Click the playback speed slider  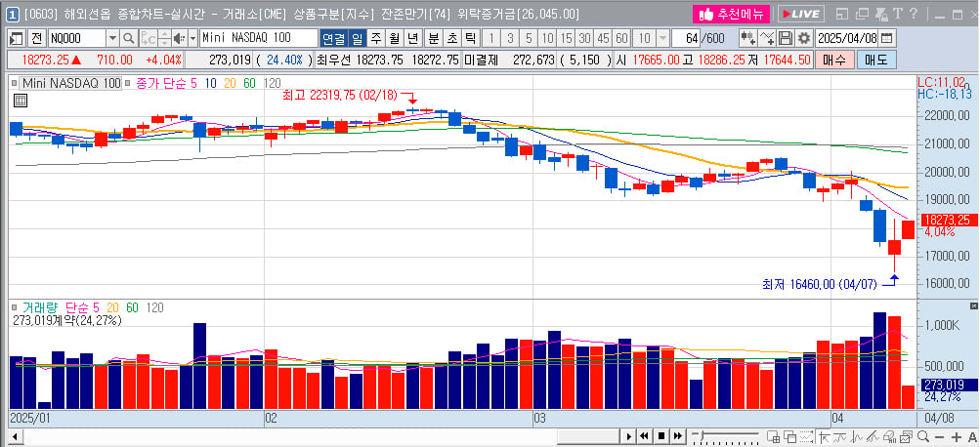[726, 435]
